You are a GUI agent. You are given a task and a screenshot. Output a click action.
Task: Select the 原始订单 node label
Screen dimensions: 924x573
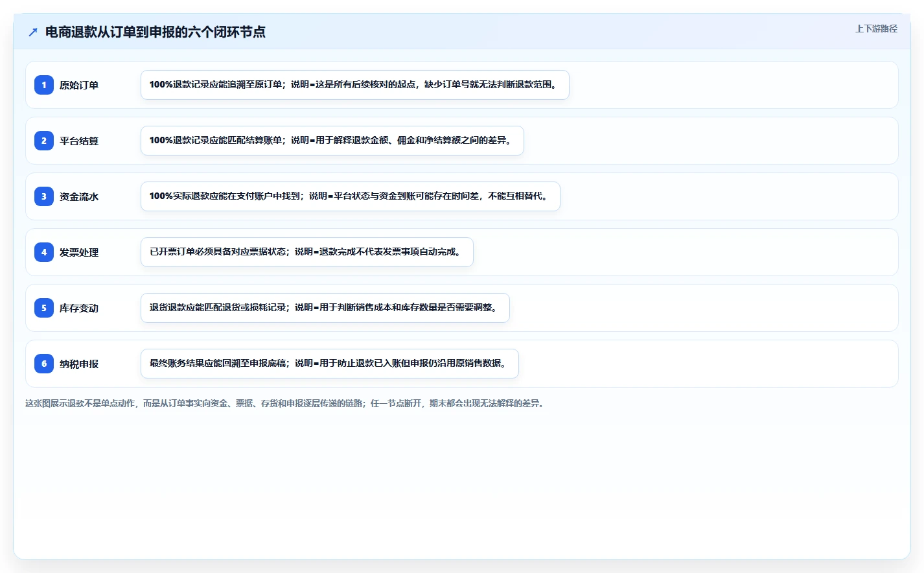79,85
